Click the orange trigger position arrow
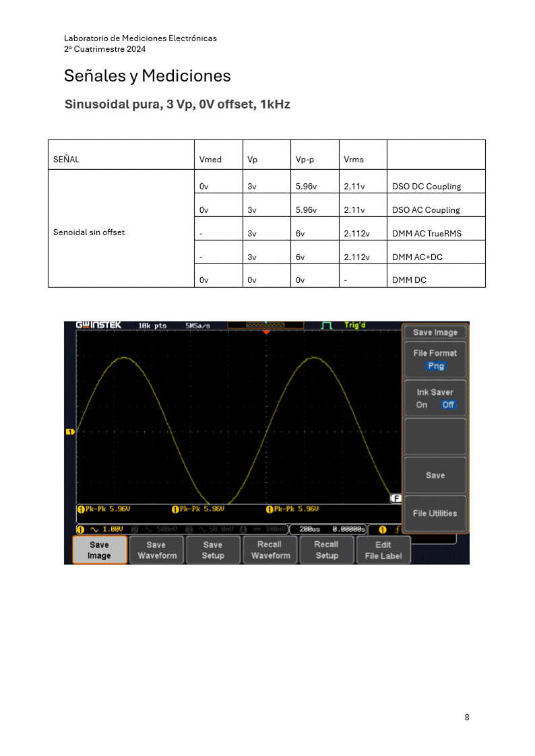The image size is (535, 756). click(x=266, y=333)
